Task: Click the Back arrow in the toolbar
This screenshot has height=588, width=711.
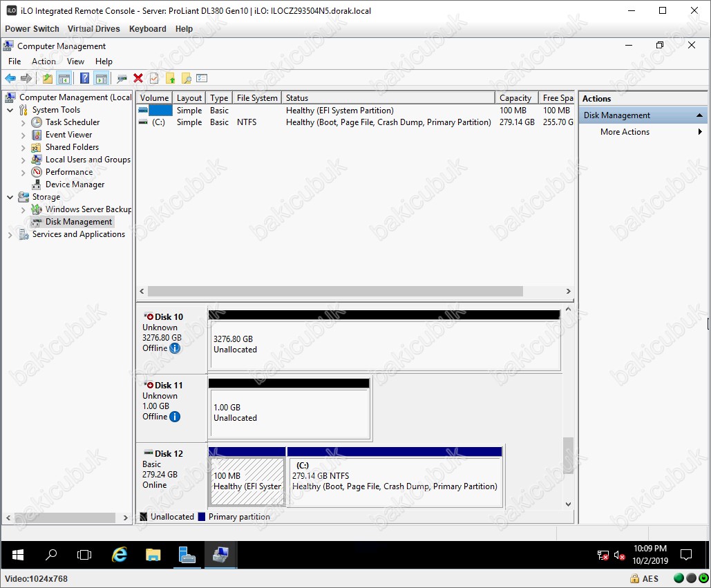Action: (x=10, y=79)
